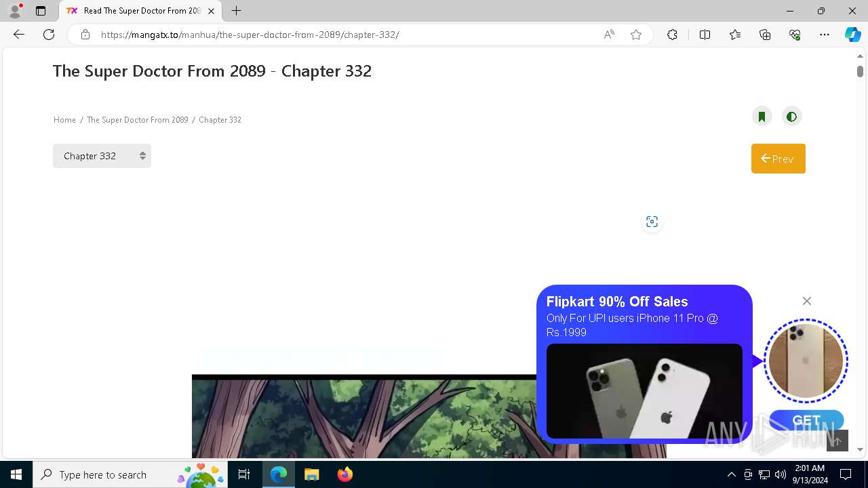Image resolution: width=868 pixels, height=488 pixels.
Task: Open the Extensions puzzle icon
Action: pyautogui.click(x=672, y=35)
